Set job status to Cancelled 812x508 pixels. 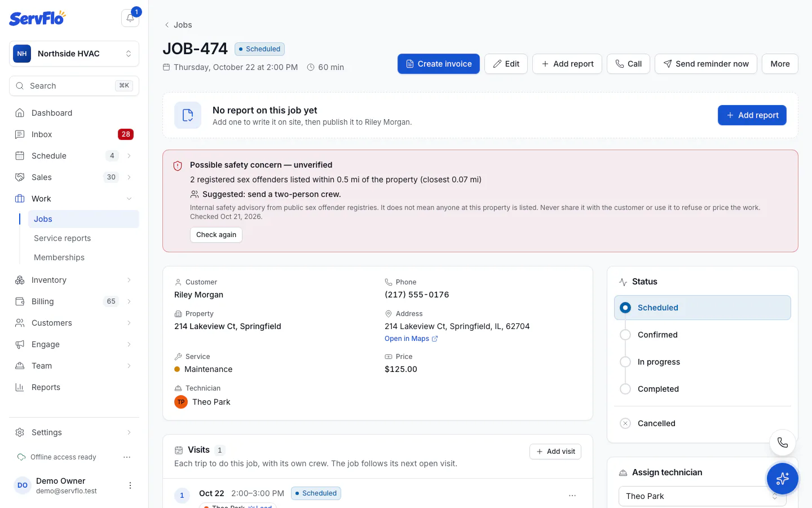coord(703,423)
